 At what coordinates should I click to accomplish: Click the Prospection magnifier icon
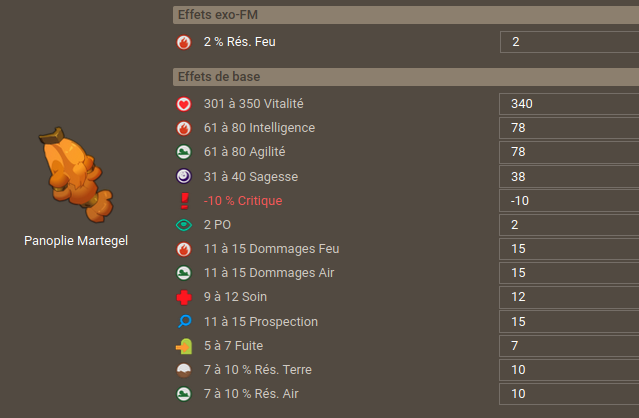click(185, 321)
